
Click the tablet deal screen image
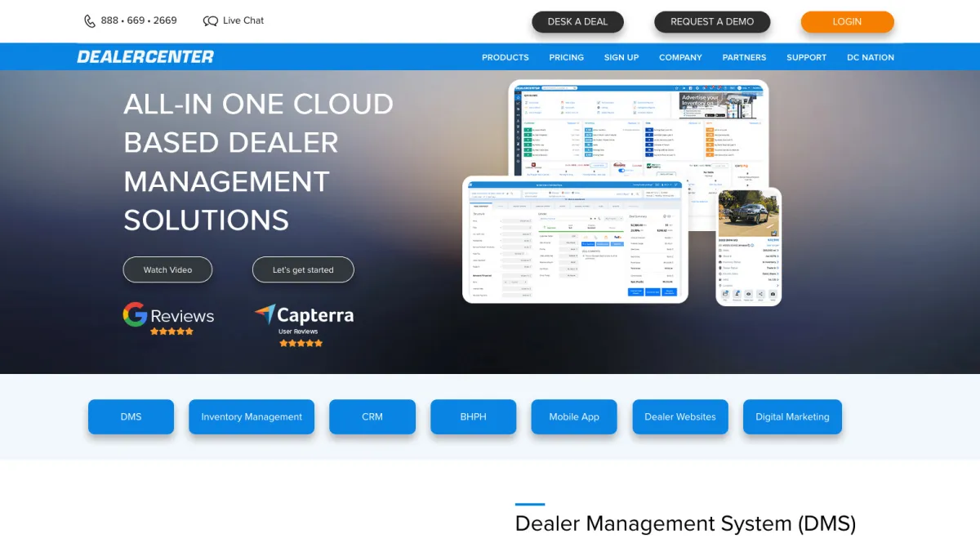[575, 239]
